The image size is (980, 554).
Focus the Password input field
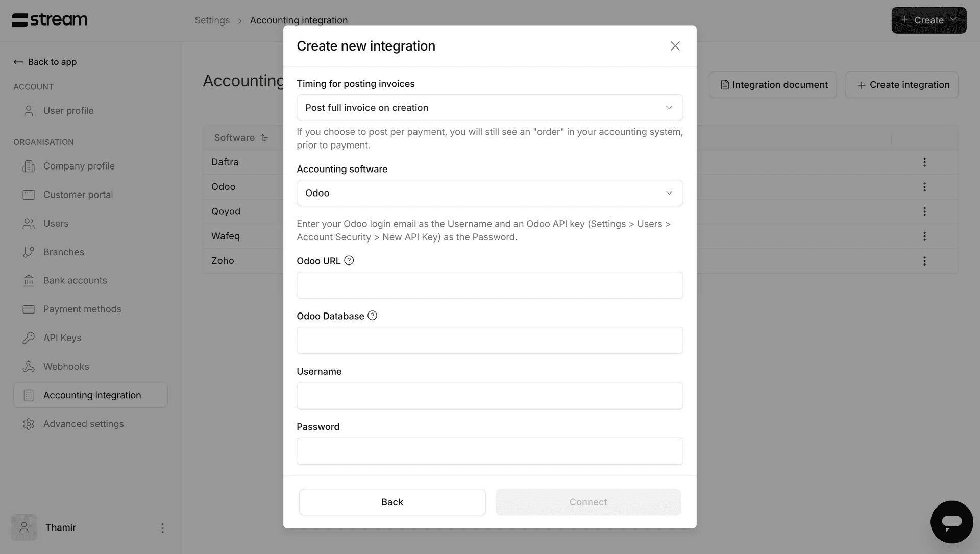point(489,451)
